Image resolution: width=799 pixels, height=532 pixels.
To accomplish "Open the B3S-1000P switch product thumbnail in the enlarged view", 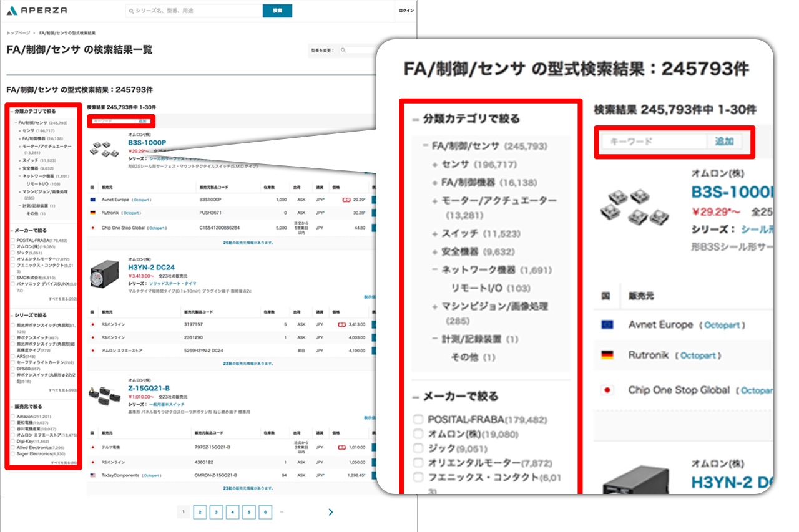I will coord(636,207).
